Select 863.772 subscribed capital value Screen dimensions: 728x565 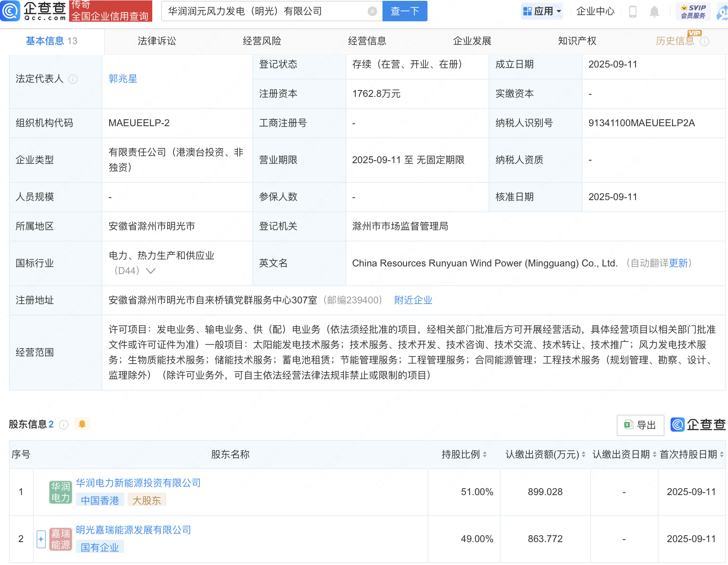pos(545,539)
